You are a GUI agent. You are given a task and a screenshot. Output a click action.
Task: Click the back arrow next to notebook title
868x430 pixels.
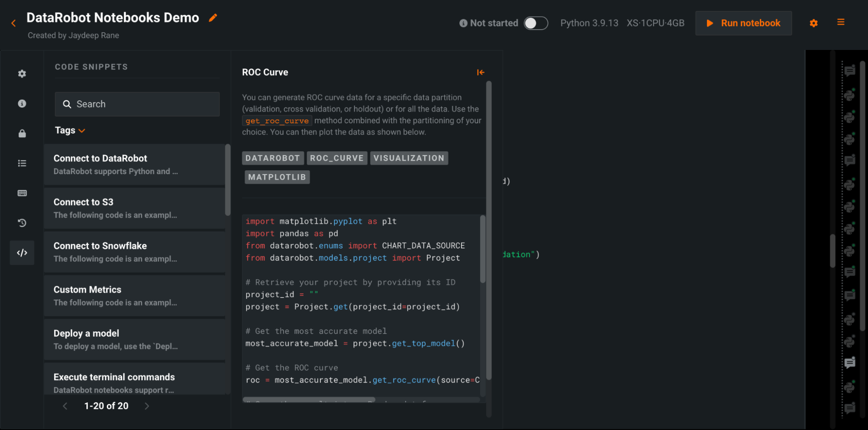coord(13,23)
